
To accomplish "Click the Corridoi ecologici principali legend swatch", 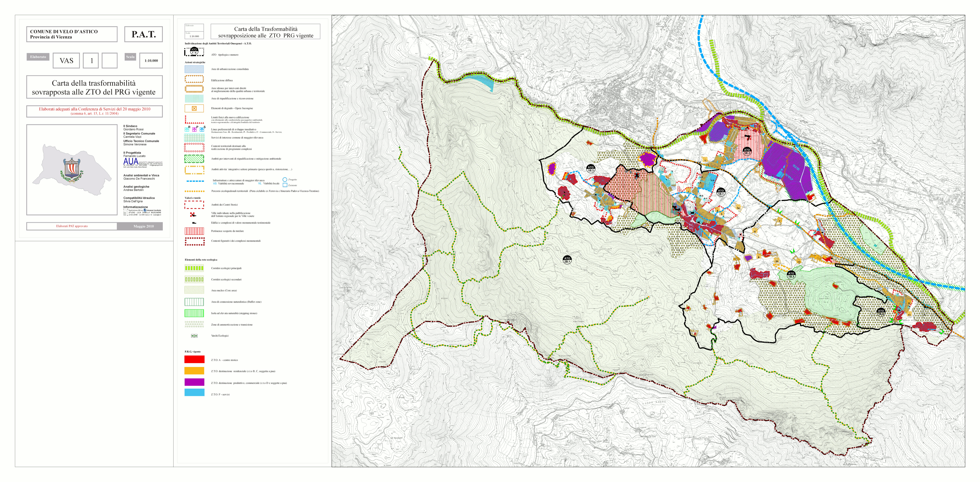I will click(x=194, y=268).
